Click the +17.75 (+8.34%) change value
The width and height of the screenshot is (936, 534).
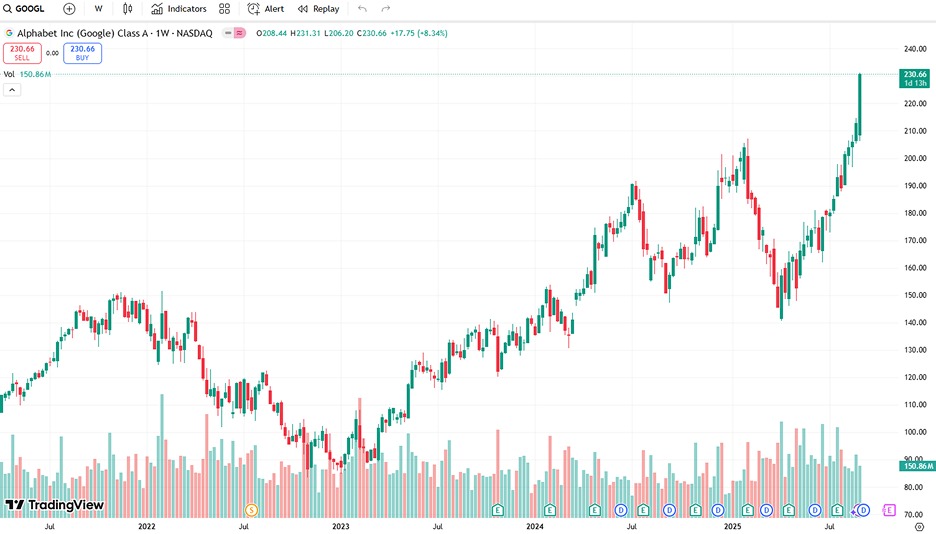point(419,33)
